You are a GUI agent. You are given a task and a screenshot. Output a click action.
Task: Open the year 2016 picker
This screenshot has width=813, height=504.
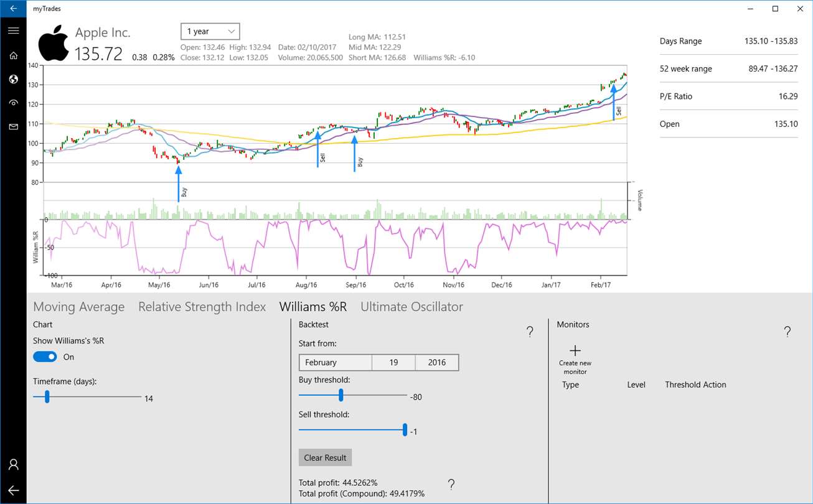click(x=437, y=362)
